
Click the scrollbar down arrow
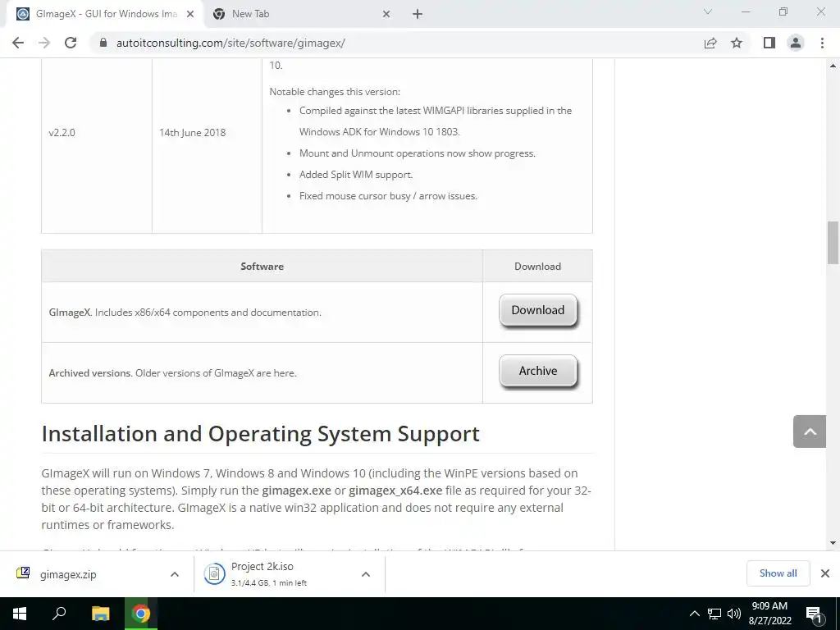(833, 543)
